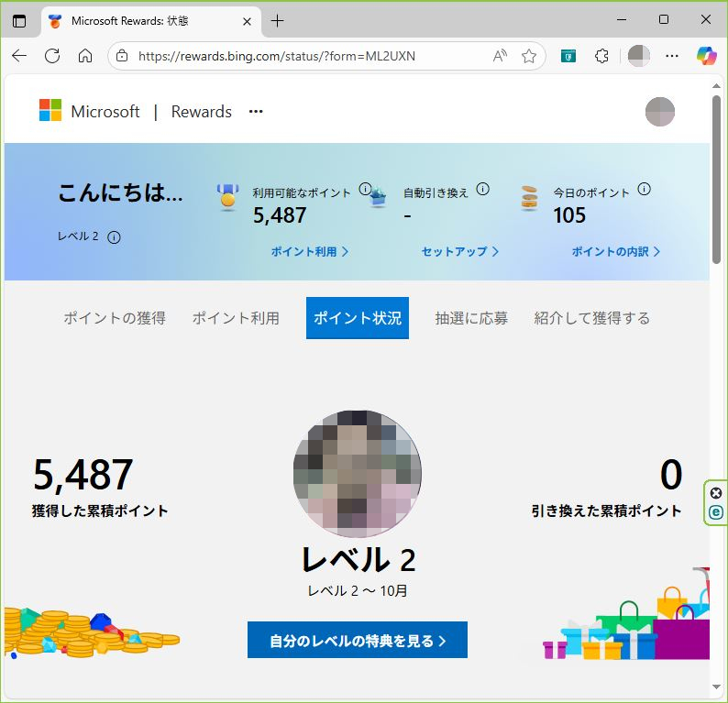Click the coins icon for today's points

[x=529, y=198]
